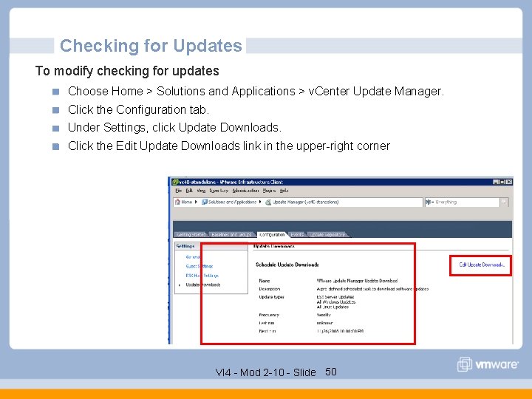Select Update Downloads under Settings
532x399 pixels.
tap(203, 284)
